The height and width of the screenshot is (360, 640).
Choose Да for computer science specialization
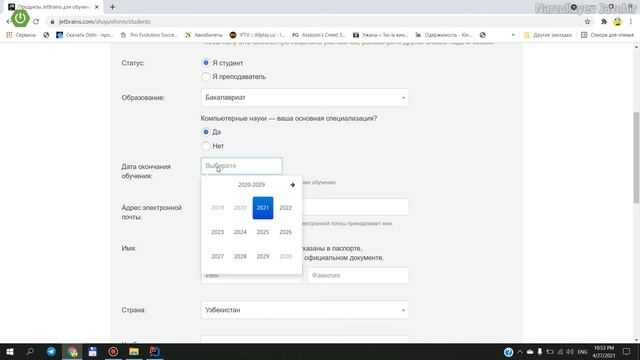tap(206, 132)
